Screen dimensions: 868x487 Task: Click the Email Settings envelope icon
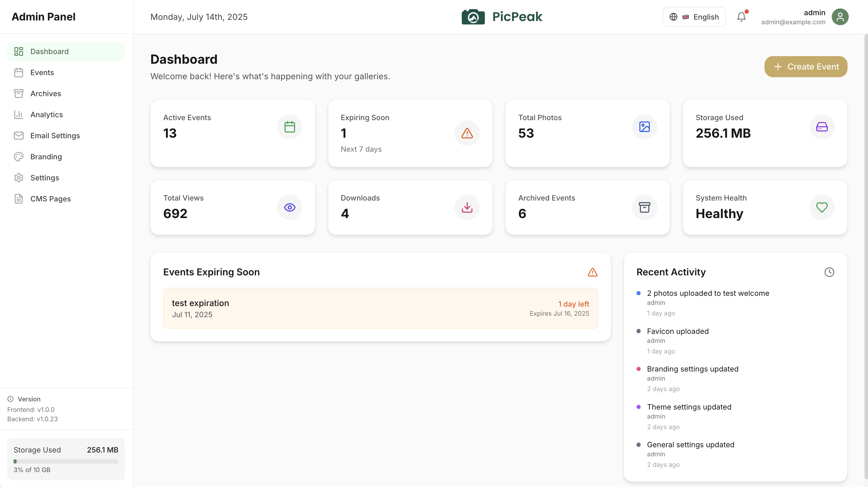coord(18,136)
